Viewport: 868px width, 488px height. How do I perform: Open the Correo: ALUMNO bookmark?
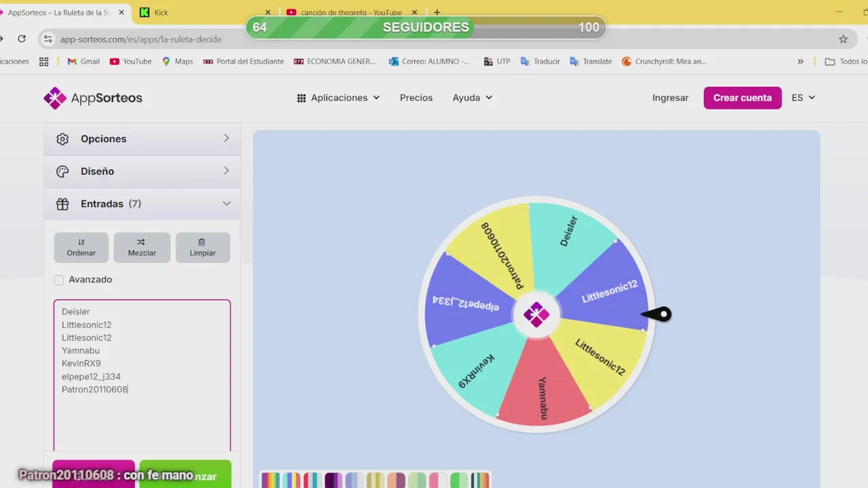(x=429, y=61)
